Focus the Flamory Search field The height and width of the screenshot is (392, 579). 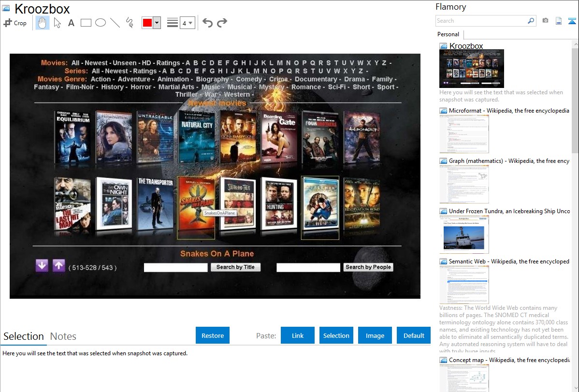[x=481, y=21]
